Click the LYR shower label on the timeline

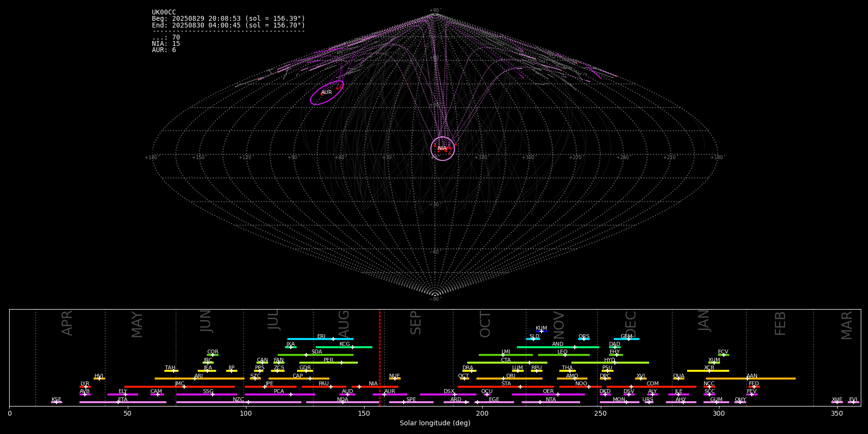(85, 384)
